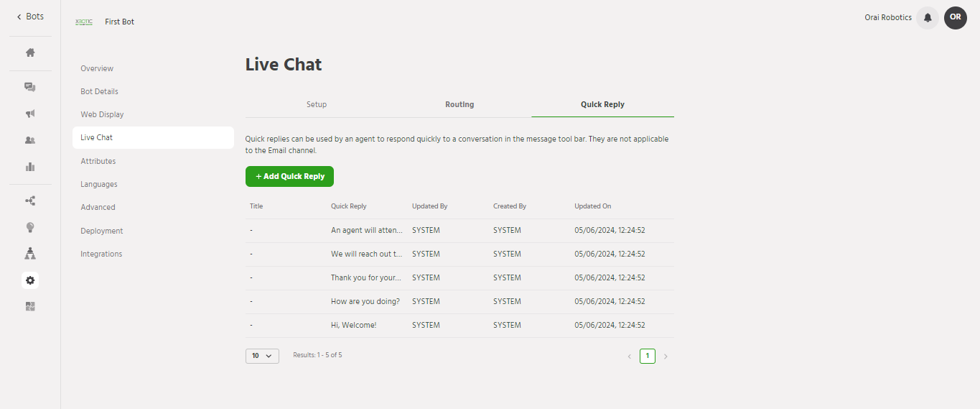Go back to Bots list
The image size is (980, 409).
(x=30, y=17)
